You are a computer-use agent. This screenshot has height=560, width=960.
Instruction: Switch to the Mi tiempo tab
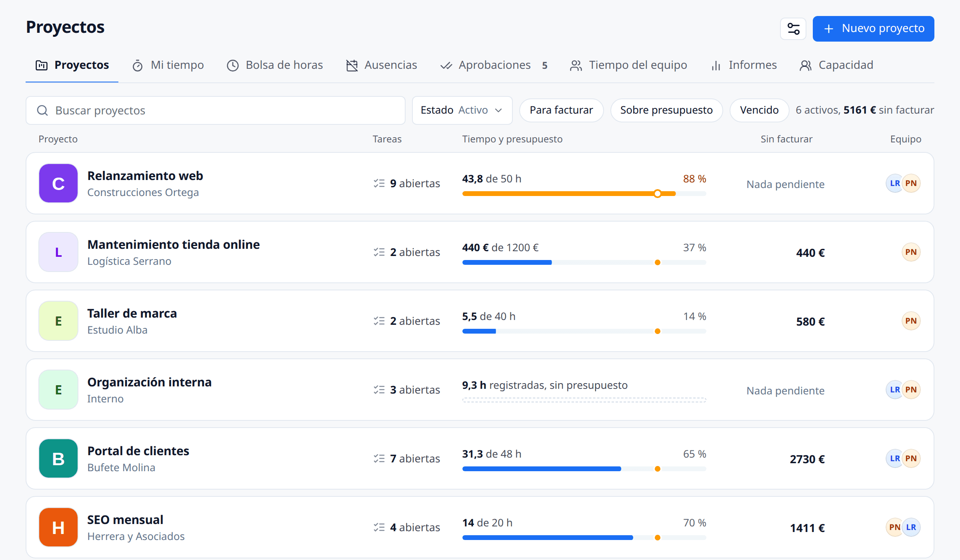pos(168,65)
